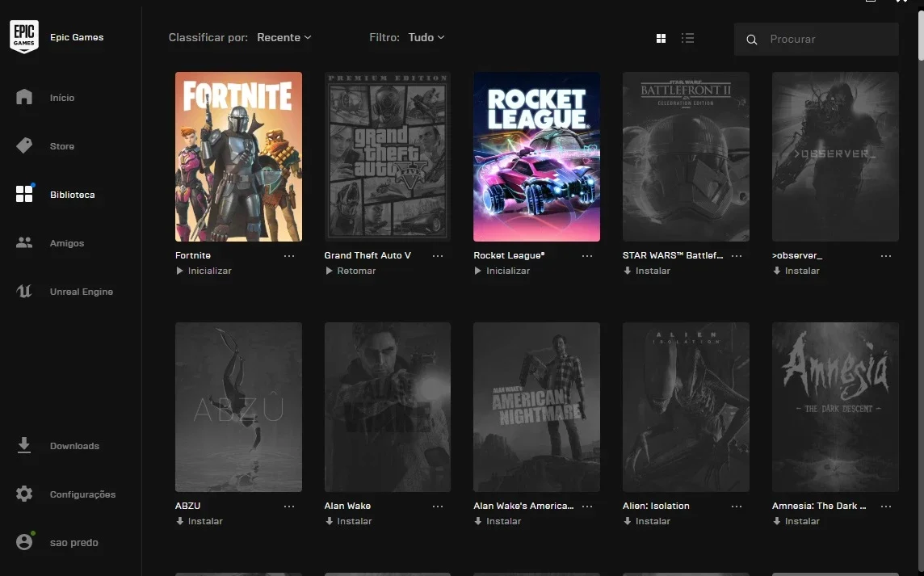The image size is (924, 576).
Task: Select the >observer_ cover art
Action: (x=835, y=157)
